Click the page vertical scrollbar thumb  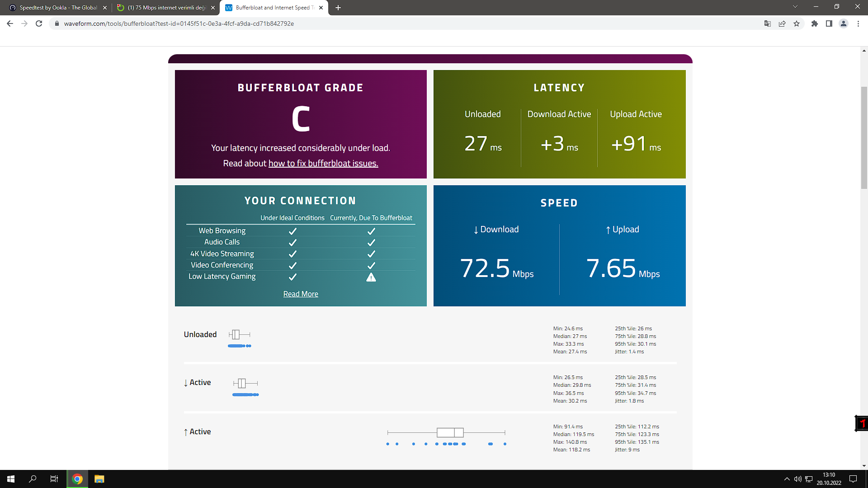[x=864, y=138]
